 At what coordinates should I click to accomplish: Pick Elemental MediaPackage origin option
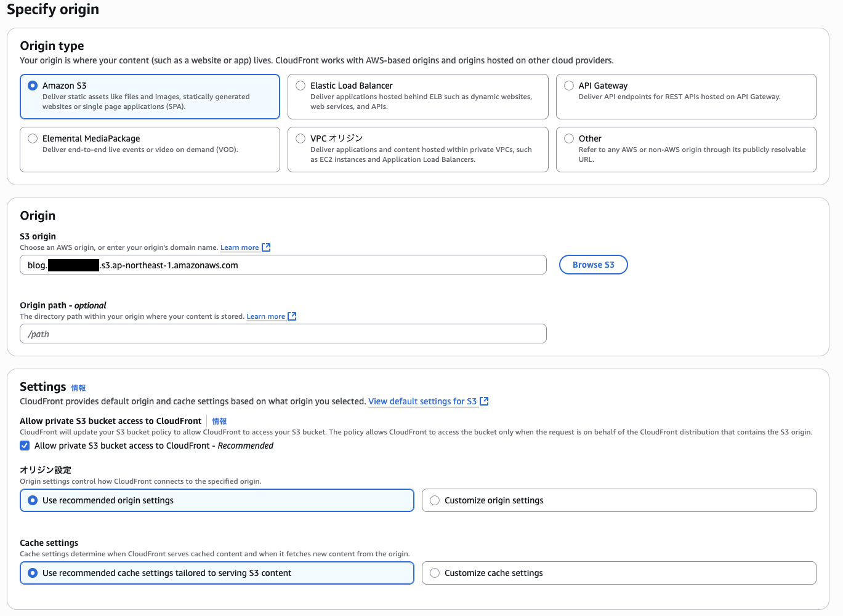click(33, 138)
